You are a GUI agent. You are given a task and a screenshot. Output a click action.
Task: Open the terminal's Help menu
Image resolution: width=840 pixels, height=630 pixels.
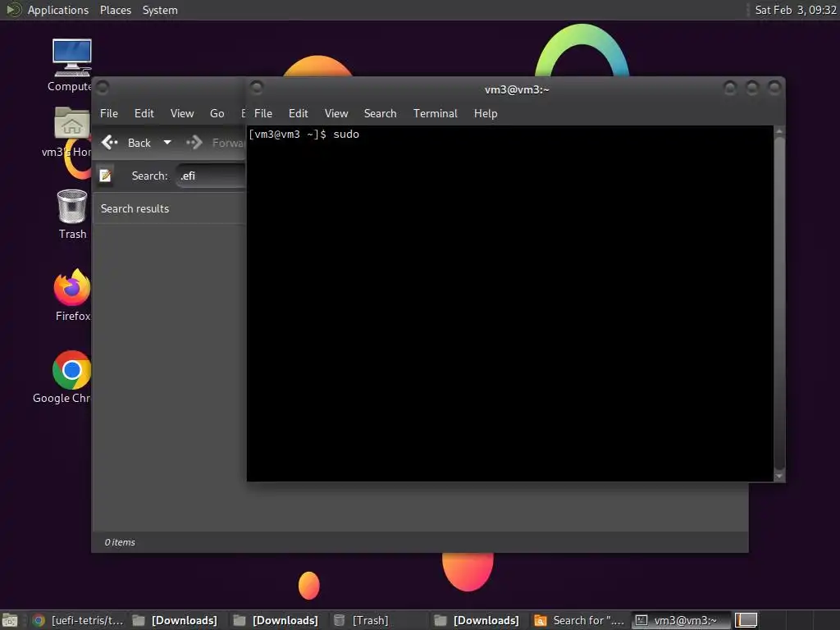486,113
